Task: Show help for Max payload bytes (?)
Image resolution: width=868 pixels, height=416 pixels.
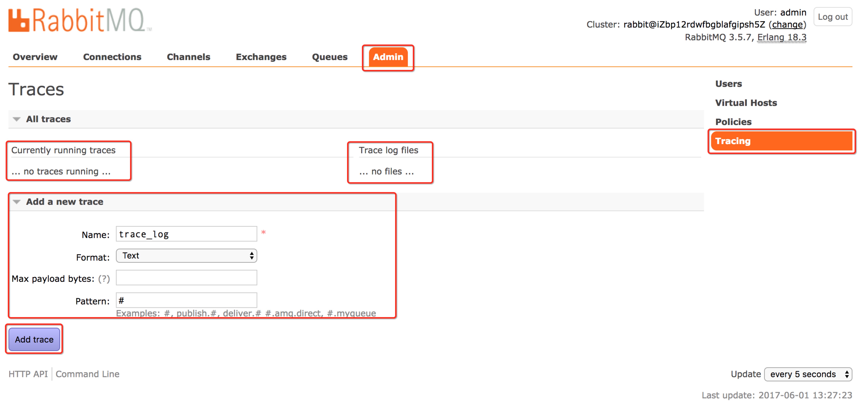Action: 104,279
